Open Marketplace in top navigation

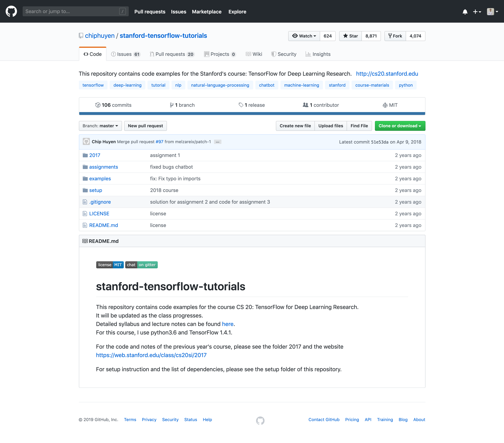pos(207,12)
